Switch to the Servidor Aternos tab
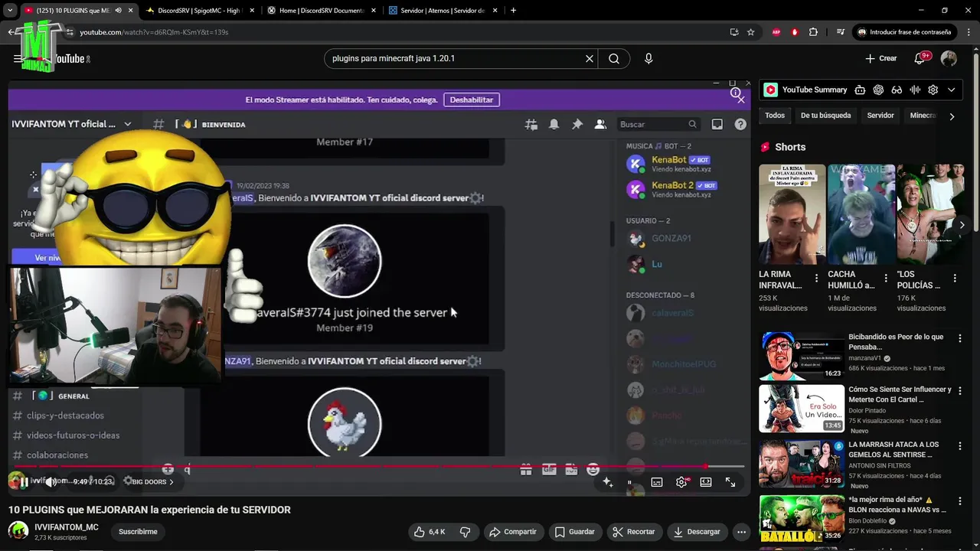980x551 pixels. (x=443, y=11)
